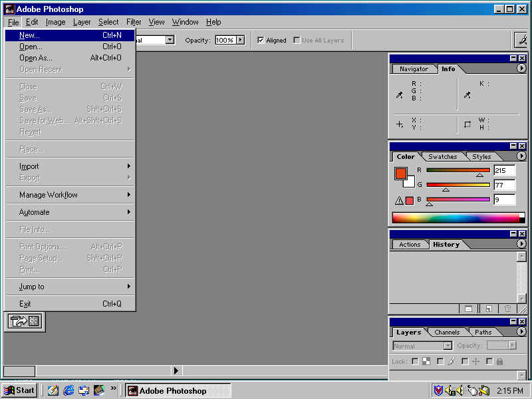Toggle the Use All Layers checkbox

point(297,40)
